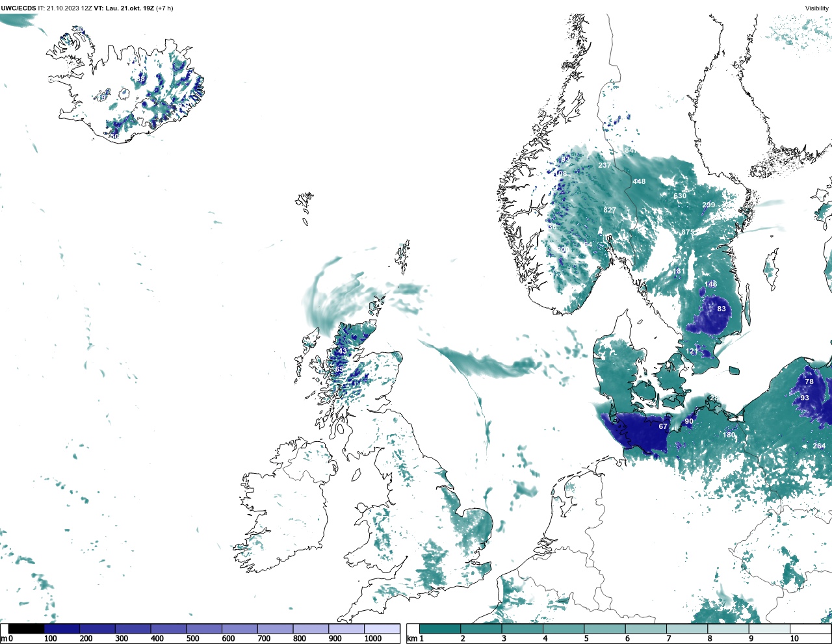The height and width of the screenshot is (644, 832).
Task: Pick the 2–3 km teal legend swatch
Action: click(x=481, y=628)
